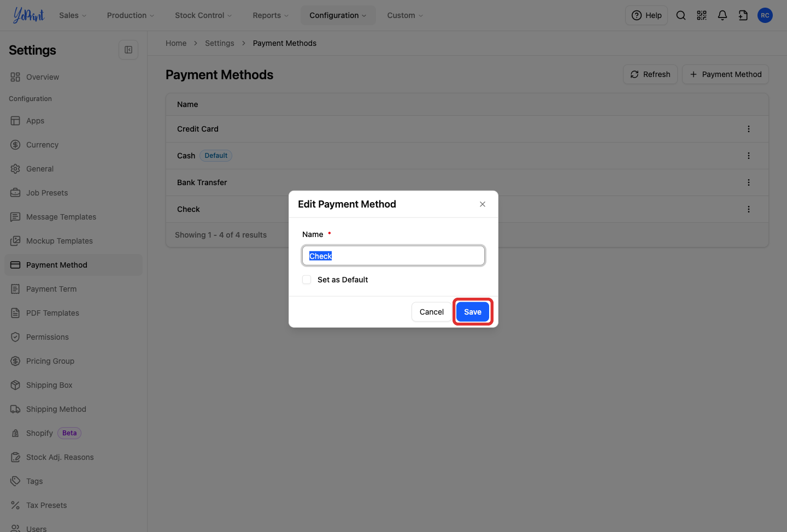Open options menu for Bank Transfer row
The image size is (787, 532).
(x=749, y=182)
